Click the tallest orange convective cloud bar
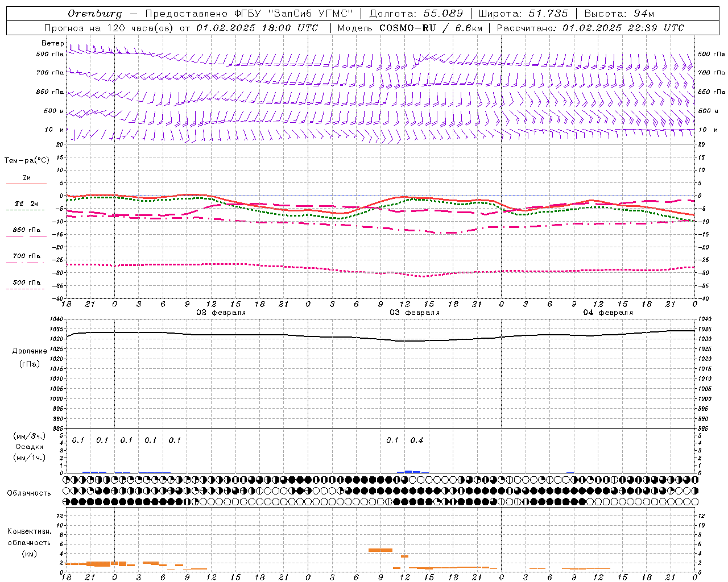 click(x=380, y=550)
